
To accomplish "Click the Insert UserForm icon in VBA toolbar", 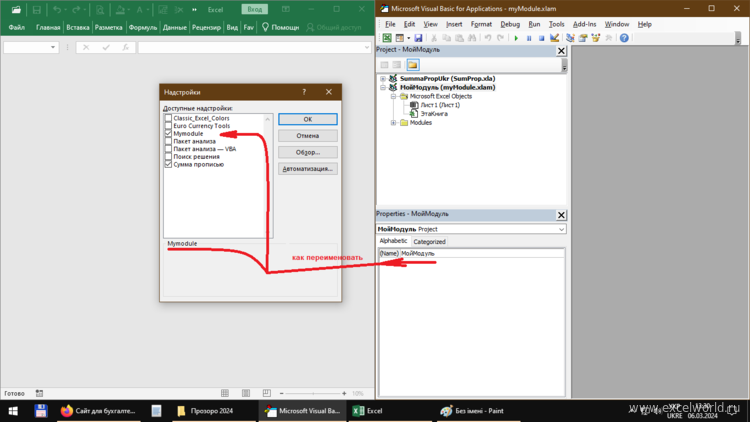I will pos(399,38).
